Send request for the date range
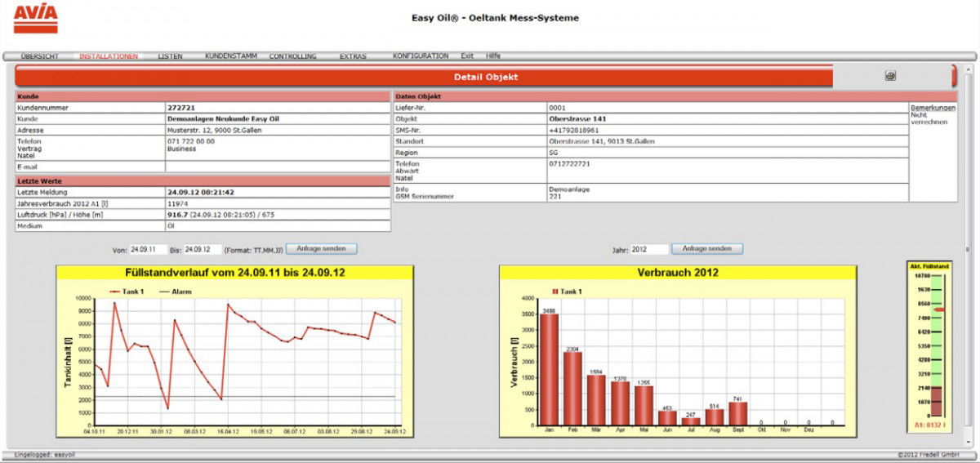Screen dimensions: 980x463 [321, 248]
